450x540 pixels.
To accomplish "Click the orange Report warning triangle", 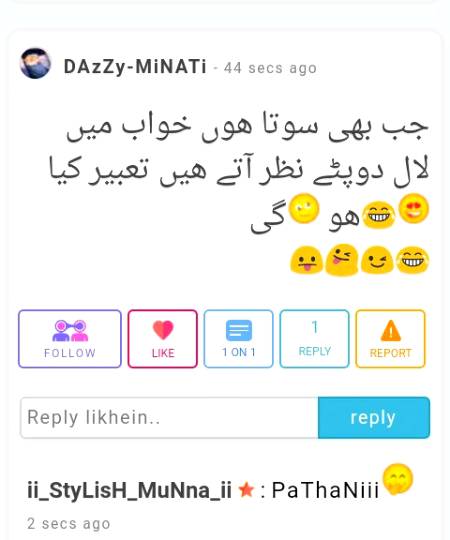I will (390, 330).
